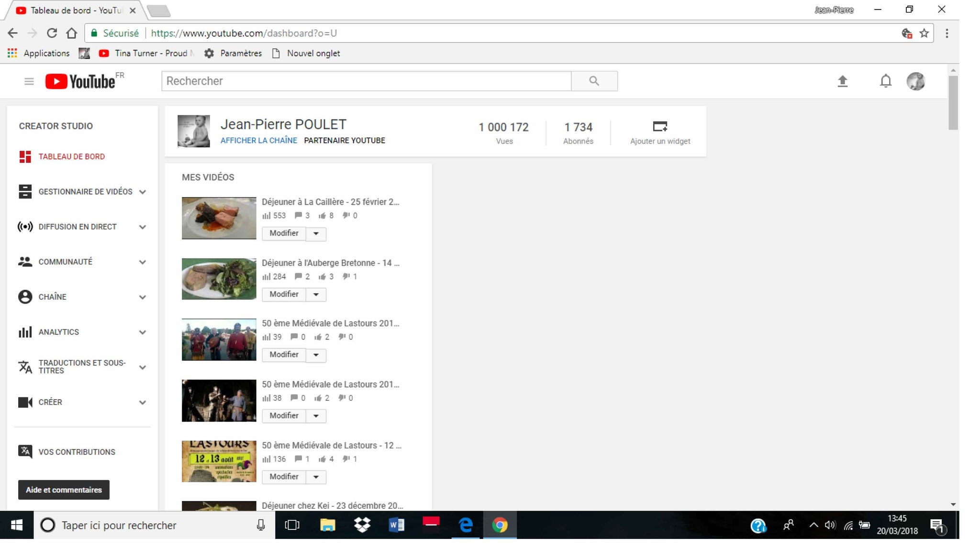Open the Dropbox taskbar icon
Screen dimensions: 980x547
click(362, 525)
